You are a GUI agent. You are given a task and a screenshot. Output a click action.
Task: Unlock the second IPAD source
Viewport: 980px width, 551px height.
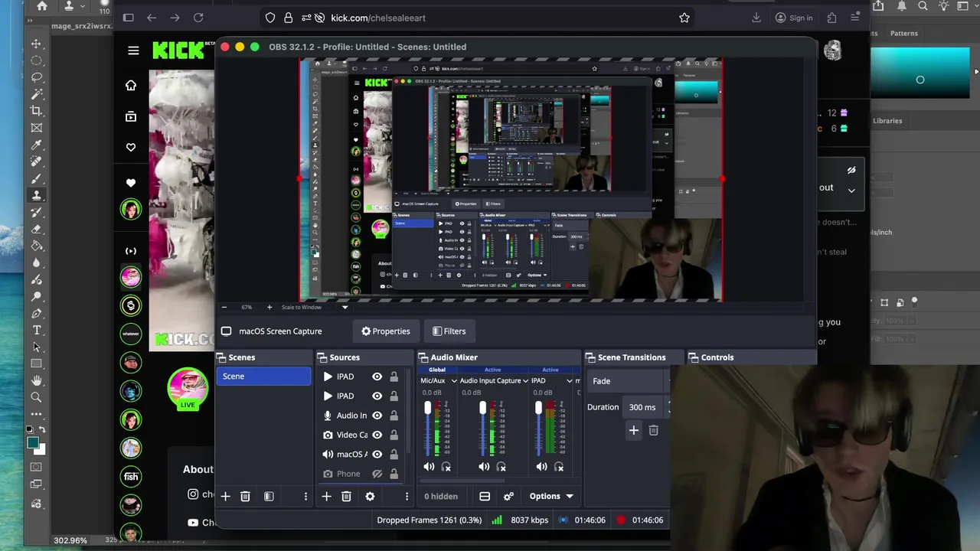pyautogui.click(x=394, y=396)
